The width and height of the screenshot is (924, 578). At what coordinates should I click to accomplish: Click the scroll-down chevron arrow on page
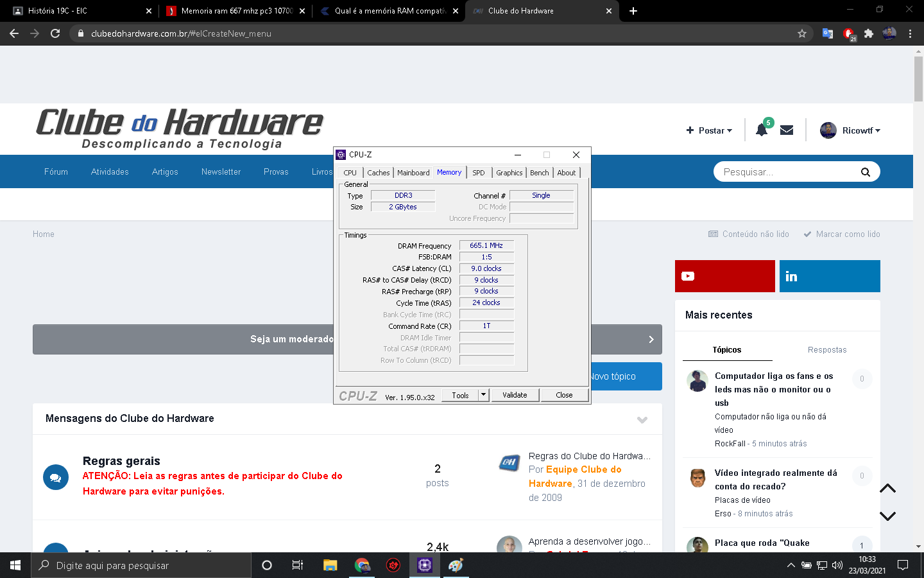pos(887,516)
